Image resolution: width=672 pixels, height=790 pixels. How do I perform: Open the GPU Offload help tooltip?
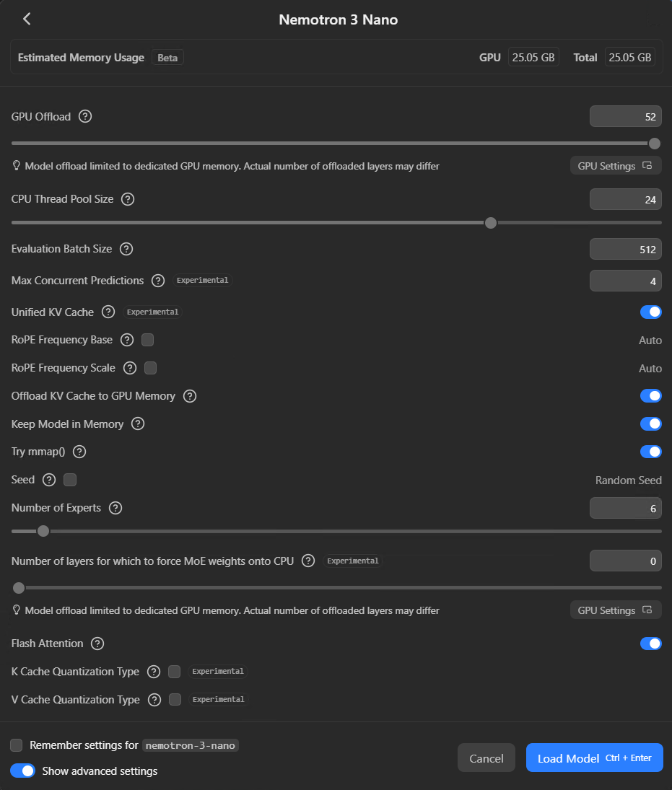[85, 116]
